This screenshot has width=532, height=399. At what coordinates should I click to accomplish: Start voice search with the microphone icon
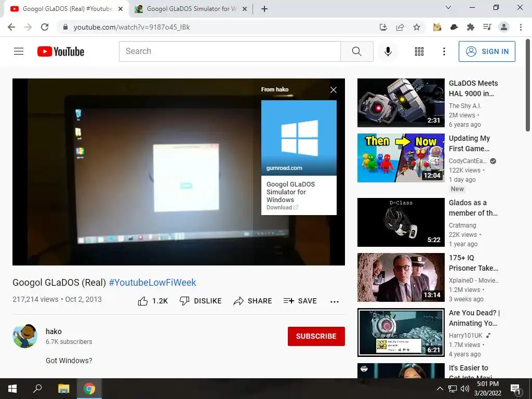click(388, 51)
